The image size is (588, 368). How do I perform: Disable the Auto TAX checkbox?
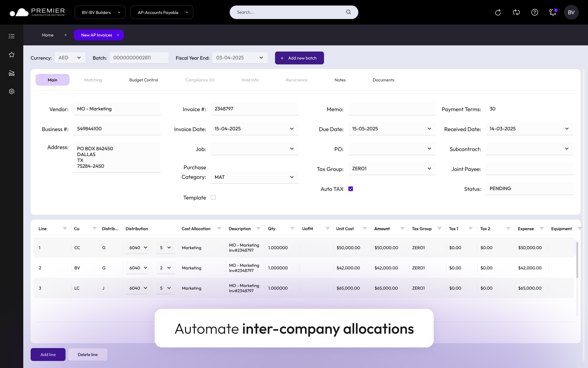[x=350, y=189]
